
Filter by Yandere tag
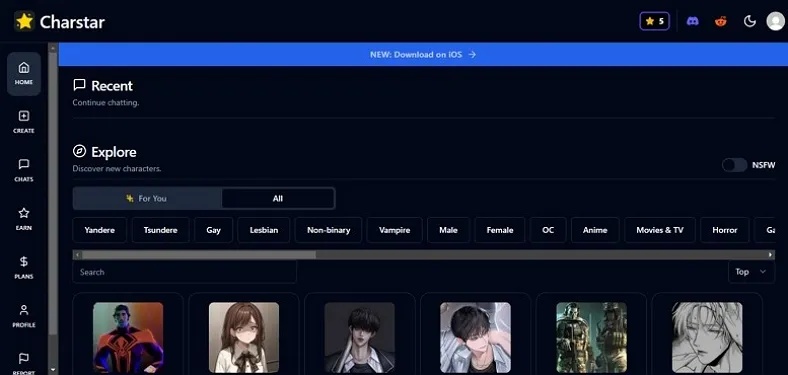(100, 230)
